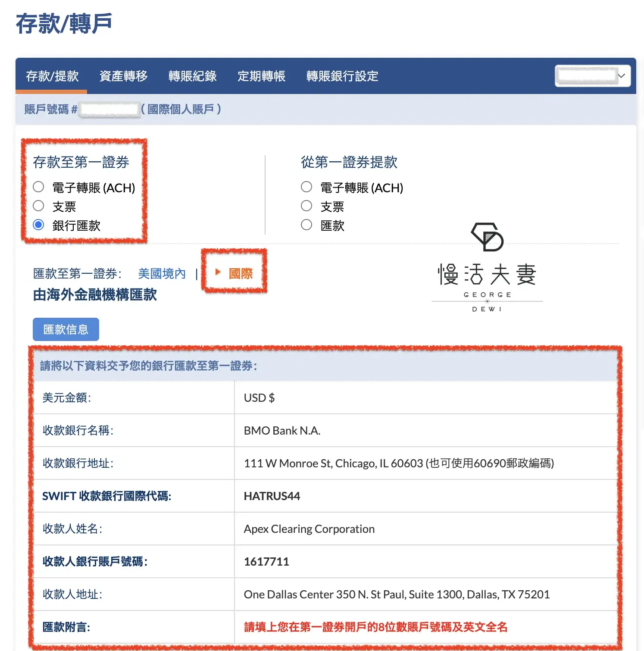The height and width of the screenshot is (651, 644).
Task: Switch to the 資產轉移 tab
Action: pos(124,76)
